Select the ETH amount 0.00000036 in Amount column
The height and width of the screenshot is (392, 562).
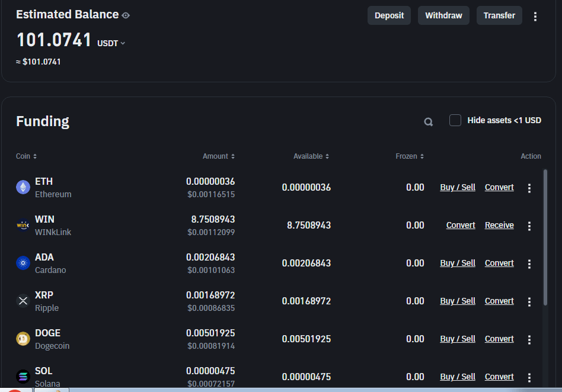point(210,182)
